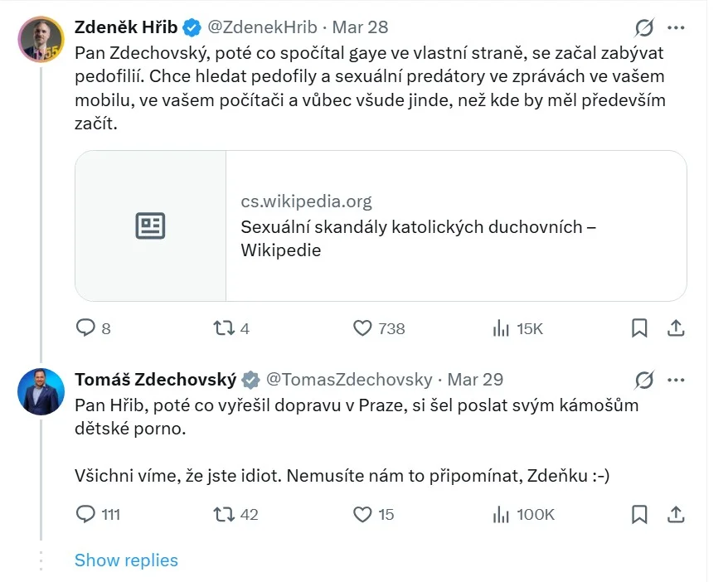Reply to Tomáš Zdechovský's tweet
Screen dimensions: 728x582
click(x=86, y=514)
